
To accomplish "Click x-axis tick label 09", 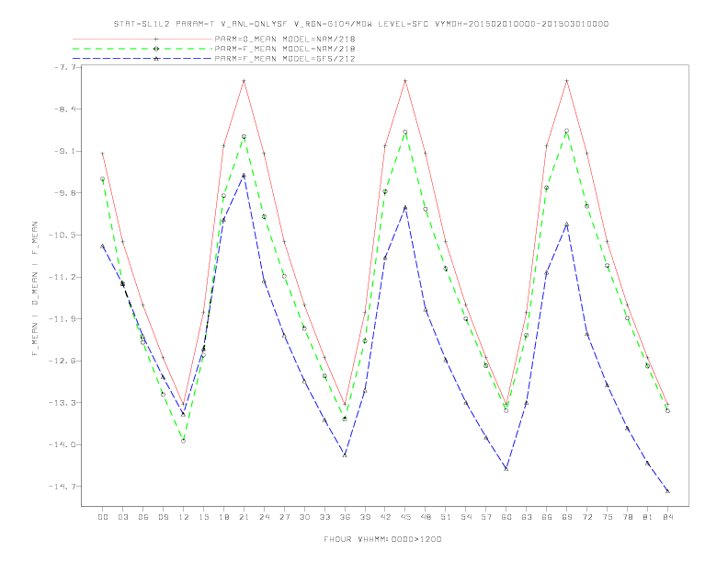I will click(x=164, y=517).
